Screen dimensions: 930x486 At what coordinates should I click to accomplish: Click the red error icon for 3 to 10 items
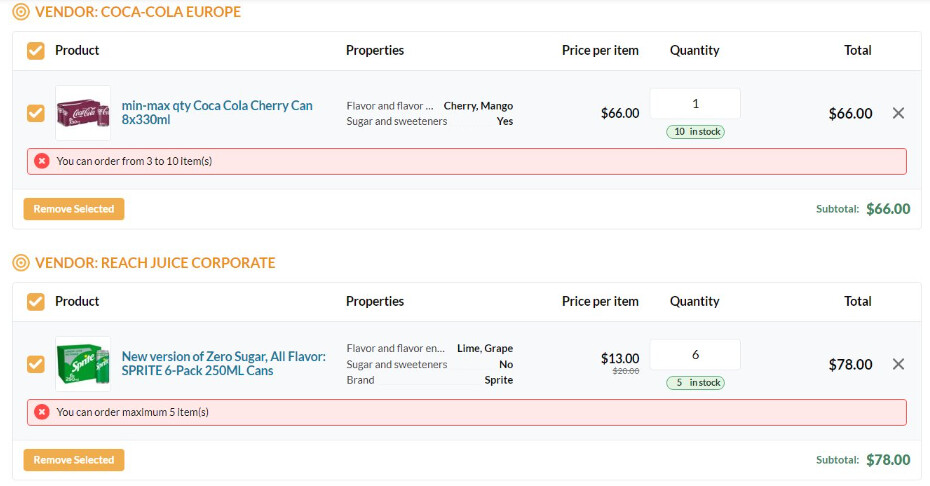tap(42, 161)
